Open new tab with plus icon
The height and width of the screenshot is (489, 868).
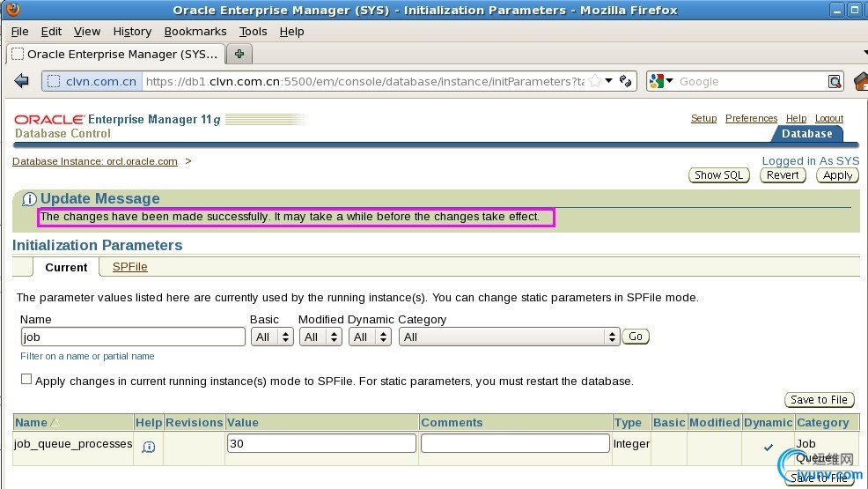(x=239, y=54)
